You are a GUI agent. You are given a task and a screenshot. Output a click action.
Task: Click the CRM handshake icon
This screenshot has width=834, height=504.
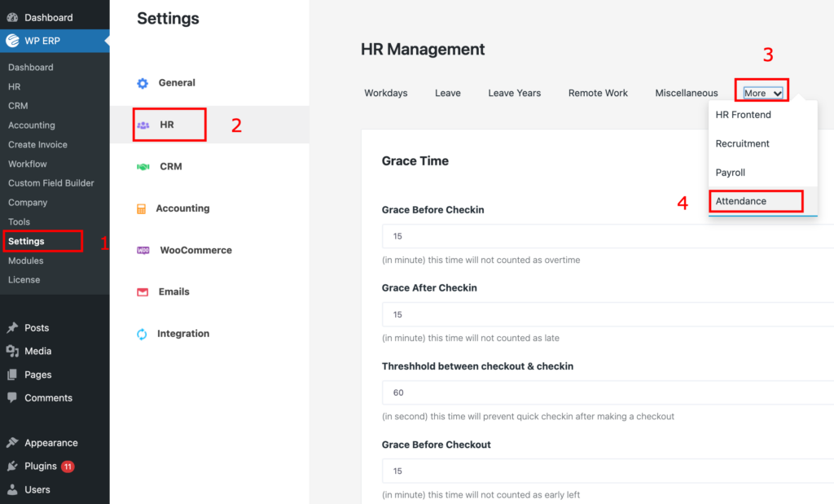click(x=143, y=167)
